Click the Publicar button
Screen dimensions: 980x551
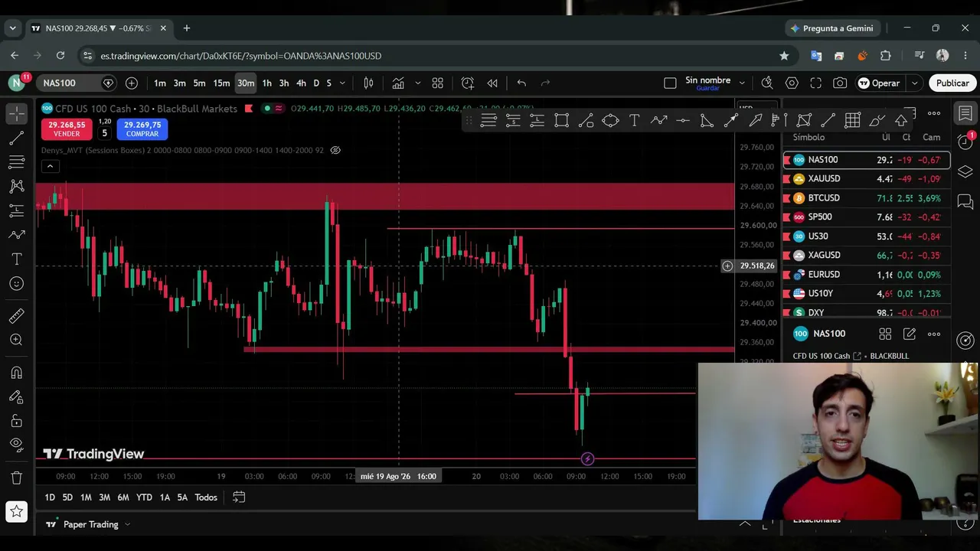click(952, 83)
